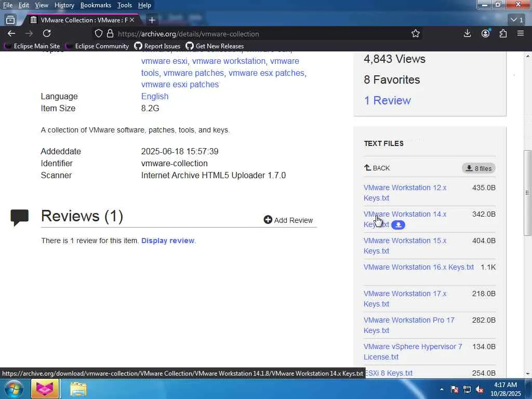
Task: Open the taskbar clock and date
Action: [505, 389]
